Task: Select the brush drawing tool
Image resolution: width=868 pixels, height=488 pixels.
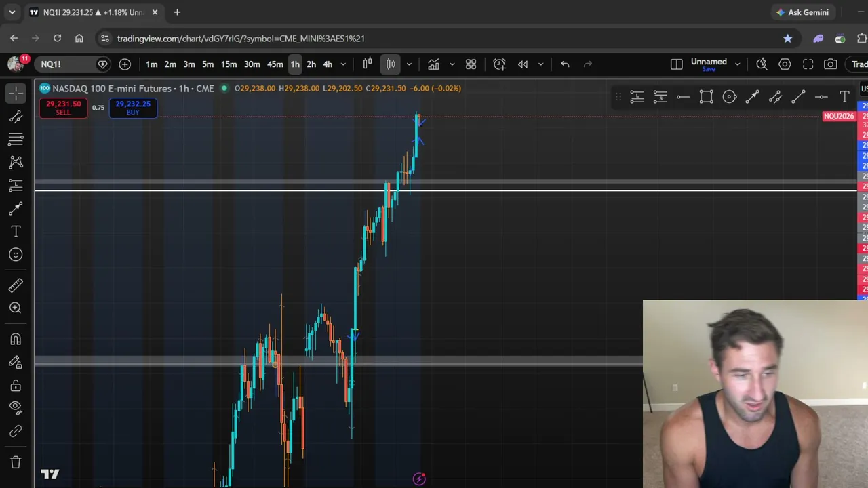Action: (16, 209)
